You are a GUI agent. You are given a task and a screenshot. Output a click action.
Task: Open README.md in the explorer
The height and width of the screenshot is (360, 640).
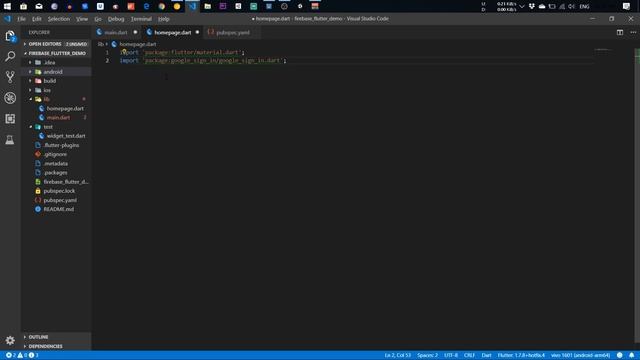[x=58, y=209]
